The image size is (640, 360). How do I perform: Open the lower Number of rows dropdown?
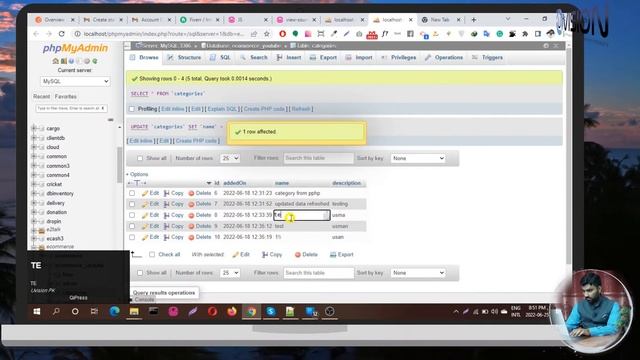pos(230,273)
